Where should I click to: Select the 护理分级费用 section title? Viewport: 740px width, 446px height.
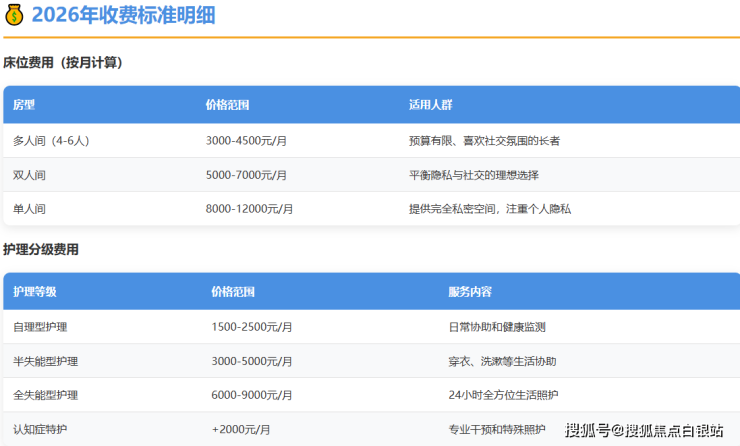click(41, 250)
